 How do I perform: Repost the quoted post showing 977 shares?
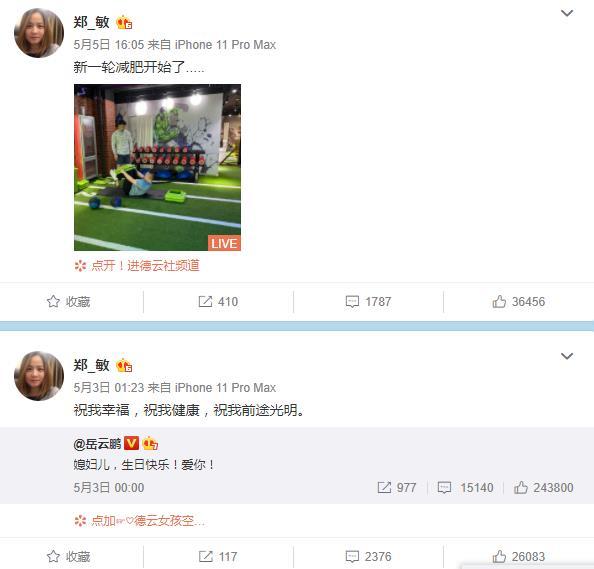(397, 488)
